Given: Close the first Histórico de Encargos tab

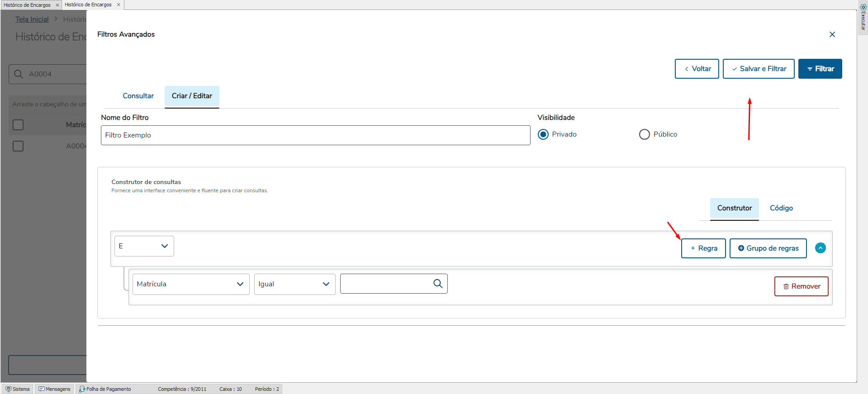Looking at the screenshot, I should point(57,5).
